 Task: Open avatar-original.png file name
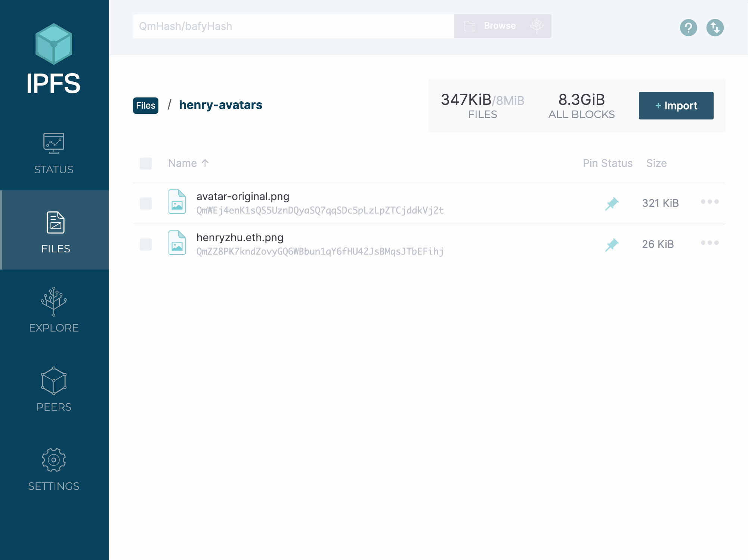click(x=243, y=196)
